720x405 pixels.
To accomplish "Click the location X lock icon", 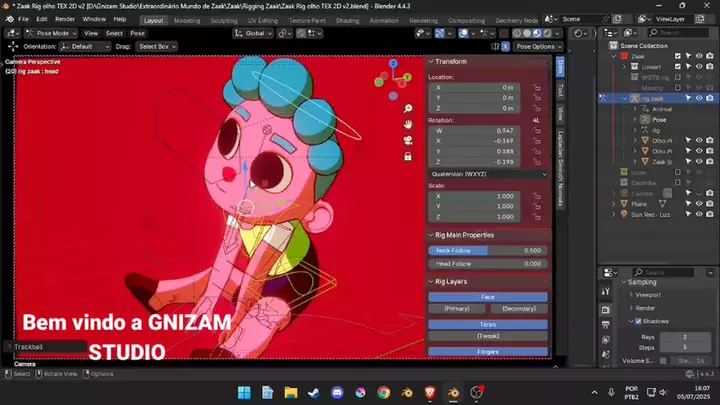I will point(536,87).
